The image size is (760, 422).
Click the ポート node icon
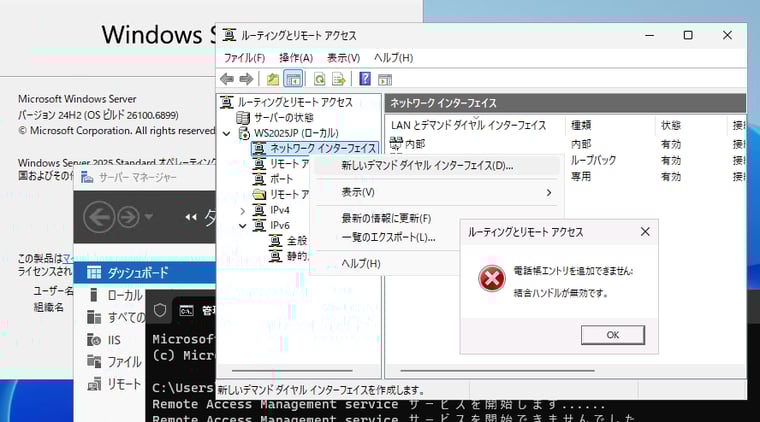259,179
